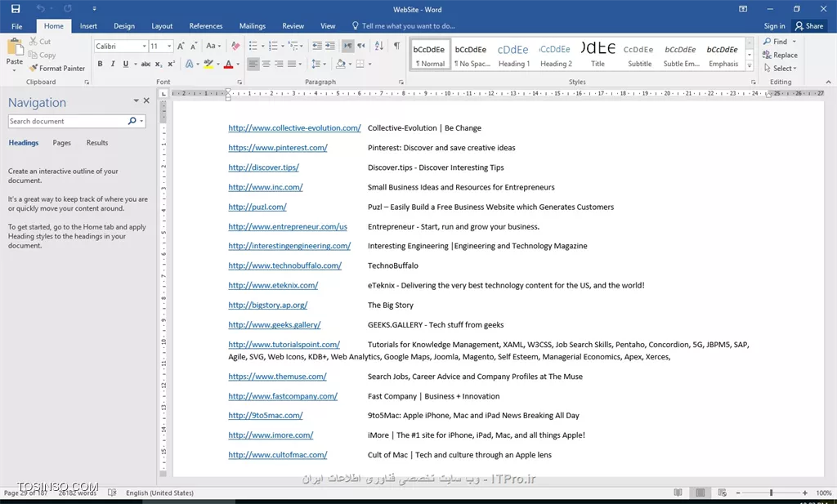Image resolution: width=837 pixels, height=504 pixels.
Task: Open the pinterest.com hyperlink
Action: pos(278,148)
